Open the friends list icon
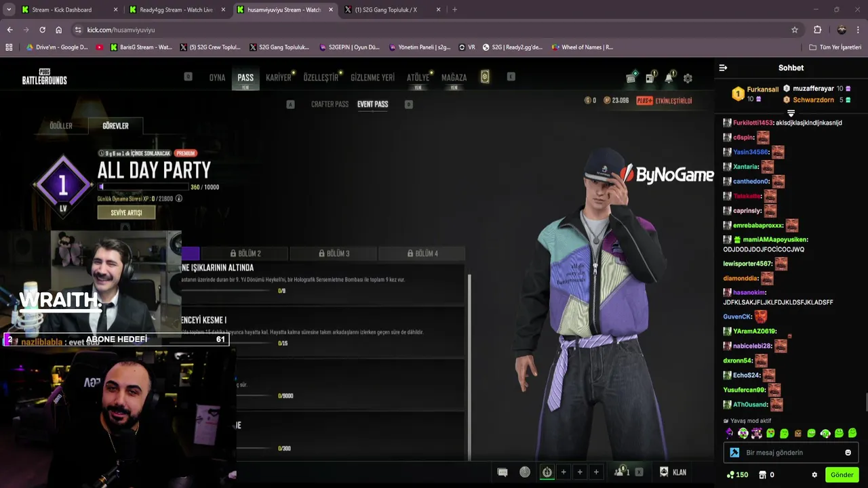 click(620, 472)
